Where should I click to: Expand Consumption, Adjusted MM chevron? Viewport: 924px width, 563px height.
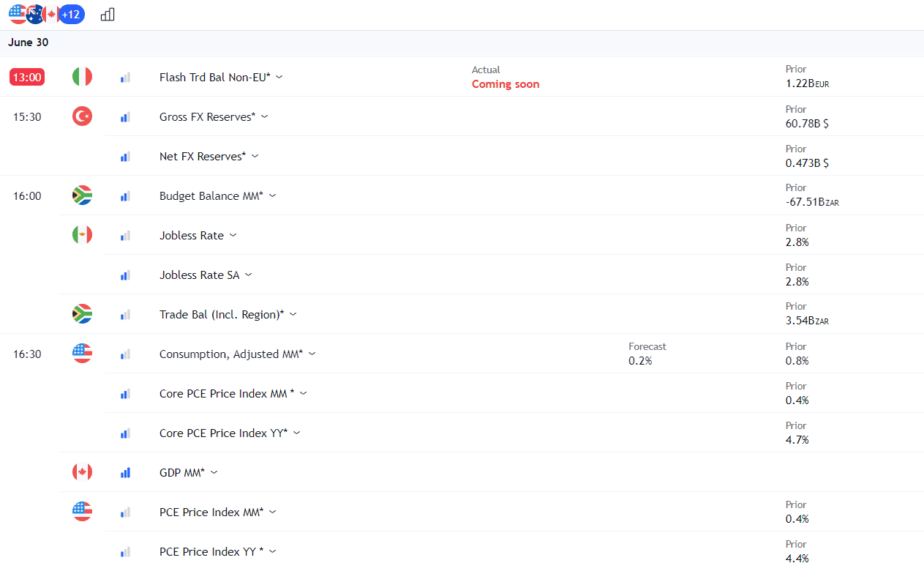pos(312,354)
